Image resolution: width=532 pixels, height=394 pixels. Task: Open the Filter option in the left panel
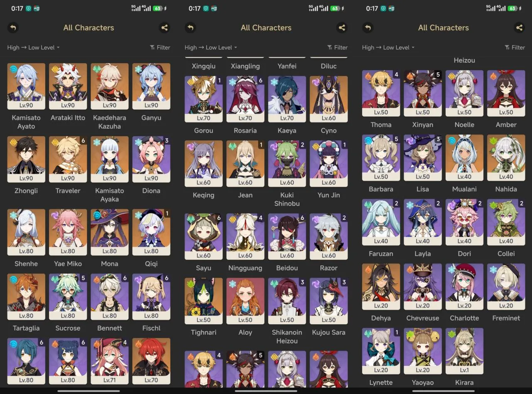[x=160, y=47]
